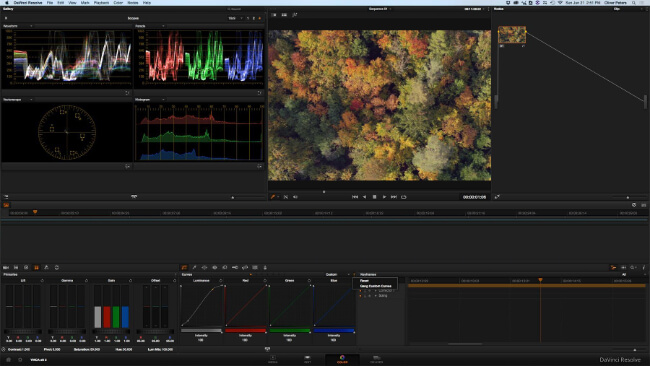The width and height of the screenshot is (650, 366).
Task: Click the viewer timecode field
Action: tap(474, 197)
